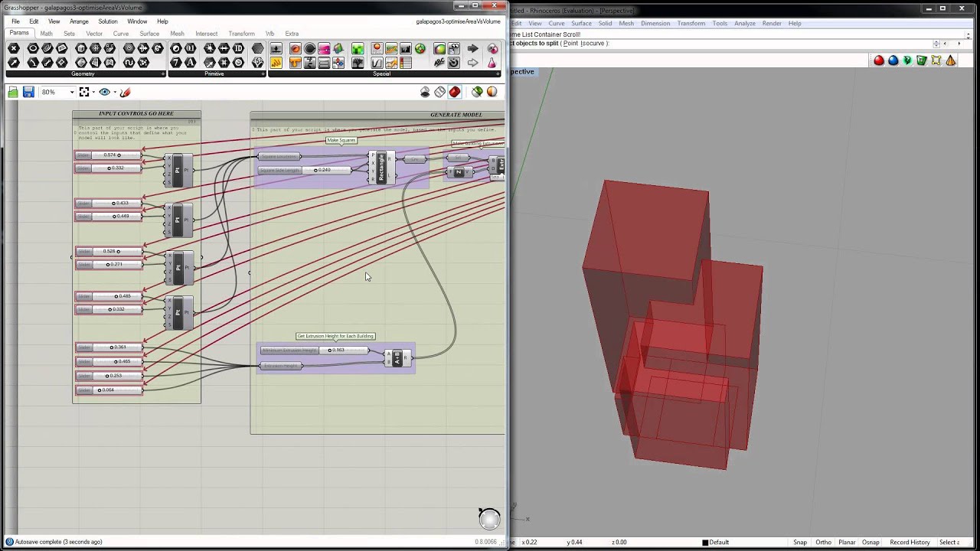Image resolution: width=980 pixels, height=551 pixels.
Task: Click the green box icon in Rhino toolbar
Action: 922,60
